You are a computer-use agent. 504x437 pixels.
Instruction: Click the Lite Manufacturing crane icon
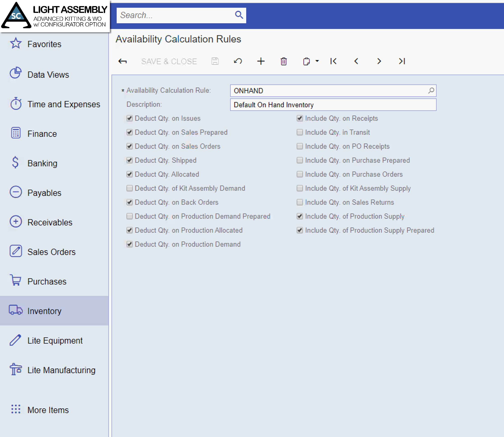pos(16,369)
